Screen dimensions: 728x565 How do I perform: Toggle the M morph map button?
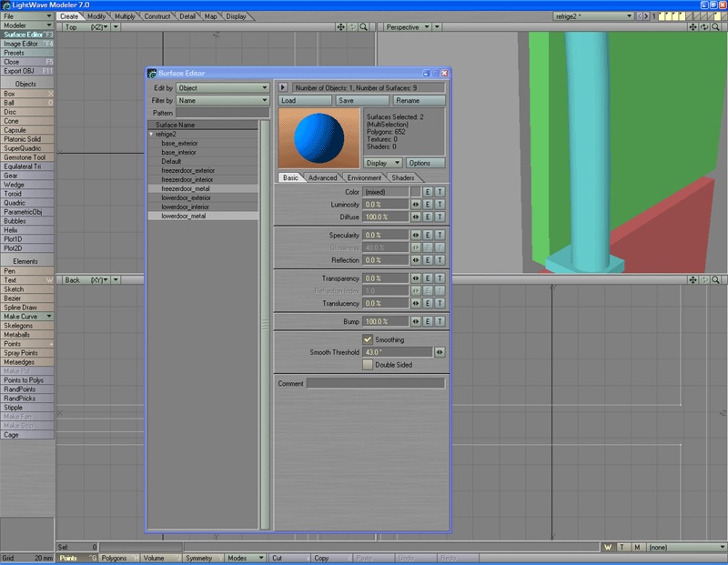[x=638, y=548]
